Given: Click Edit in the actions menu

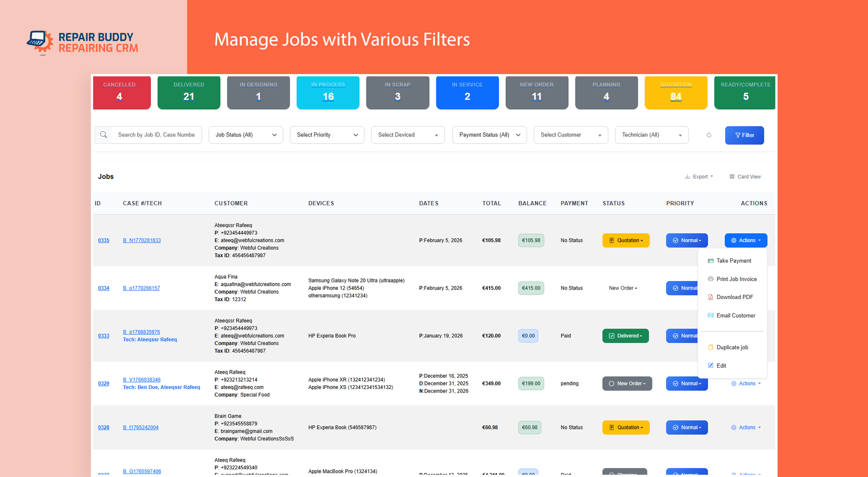Looking at the screenshot, I should [721, 365].
